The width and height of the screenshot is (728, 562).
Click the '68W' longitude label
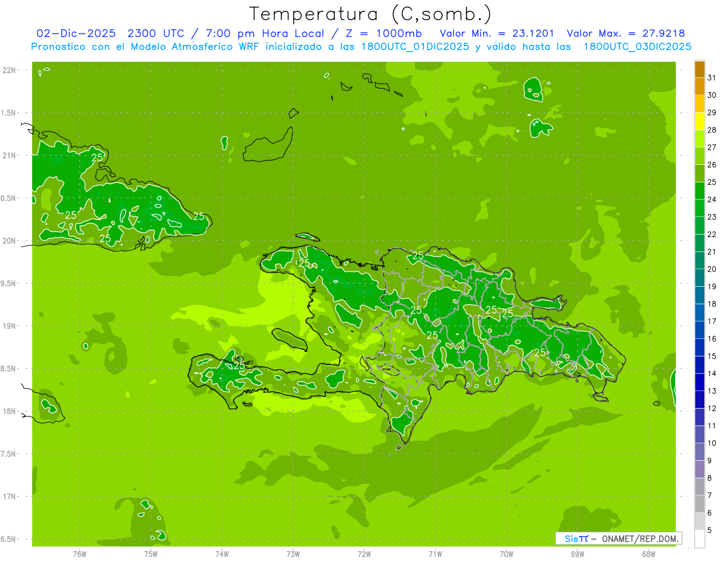click(649, 554)
